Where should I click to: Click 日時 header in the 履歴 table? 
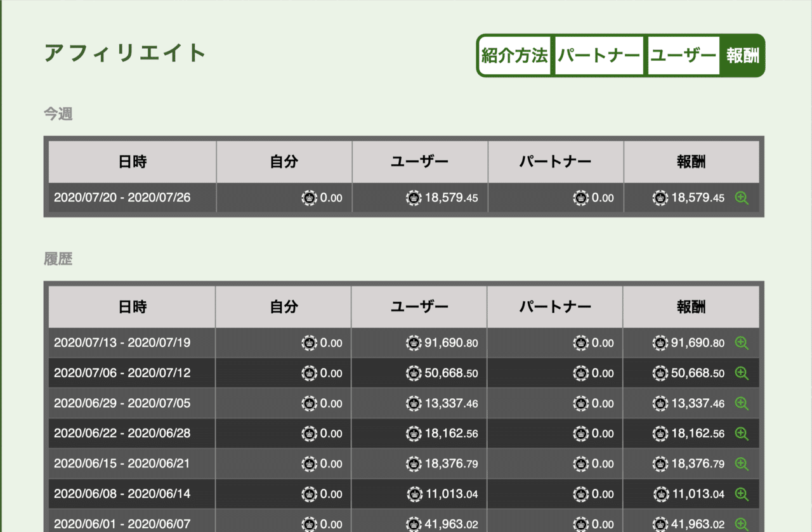point(132,307)
